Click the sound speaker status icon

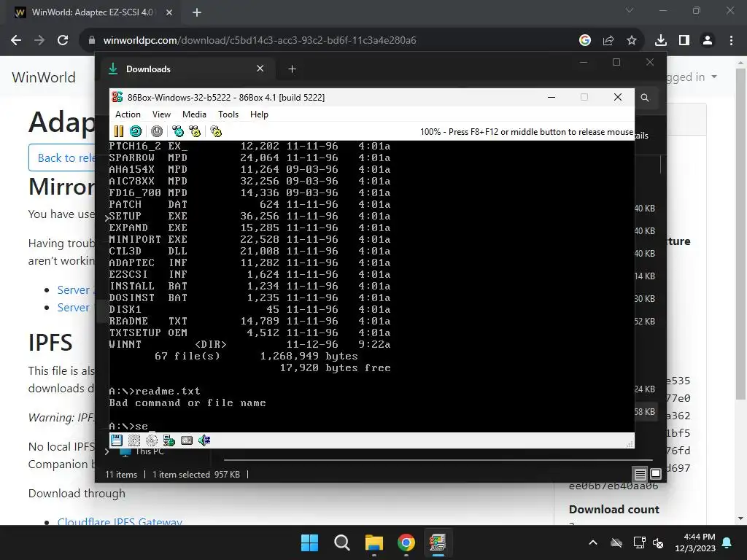(x=204, y=440)
